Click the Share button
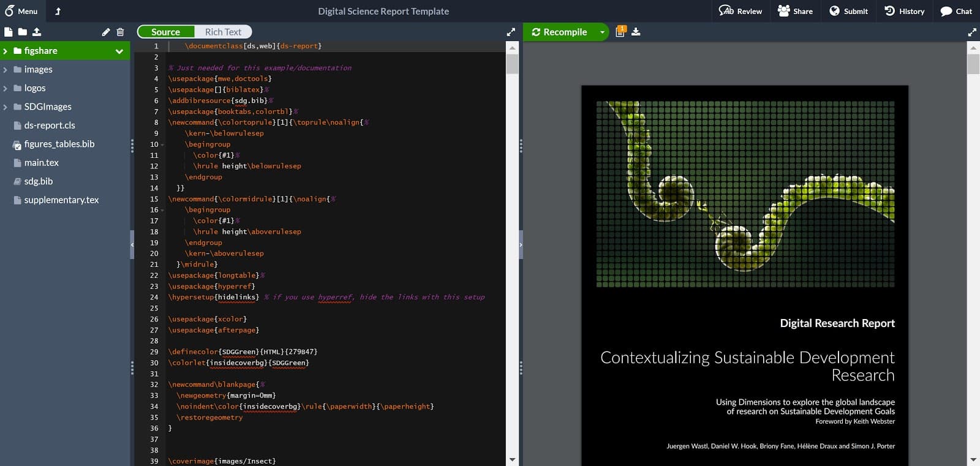Viewport: 980px width, 466px height. 795,11
